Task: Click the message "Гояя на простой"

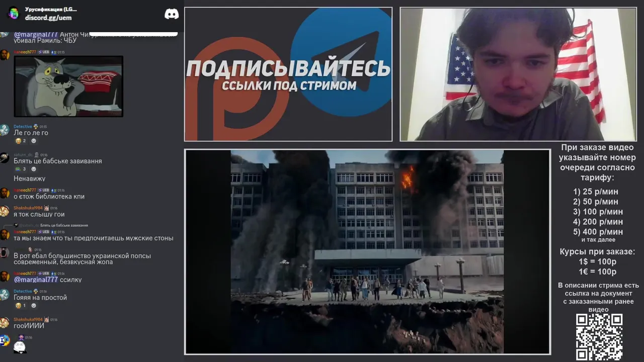Action: 40,298
